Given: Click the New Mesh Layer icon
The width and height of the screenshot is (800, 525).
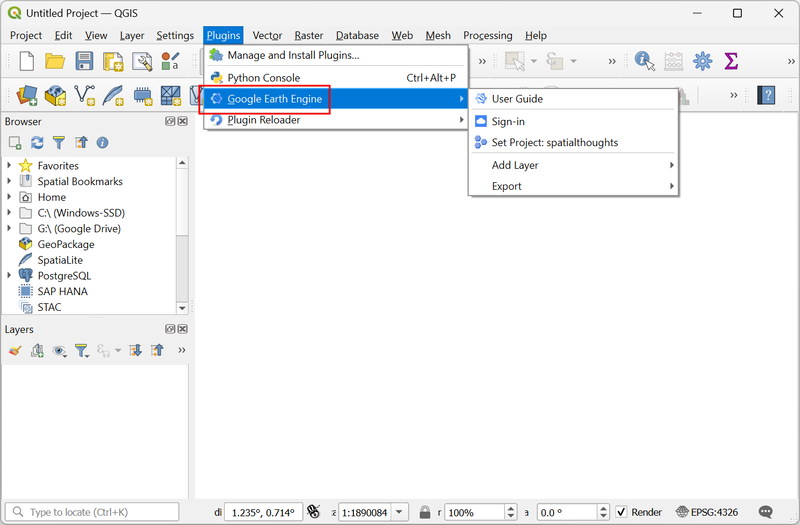Looking at the screenshot, I should pos(170,95).
